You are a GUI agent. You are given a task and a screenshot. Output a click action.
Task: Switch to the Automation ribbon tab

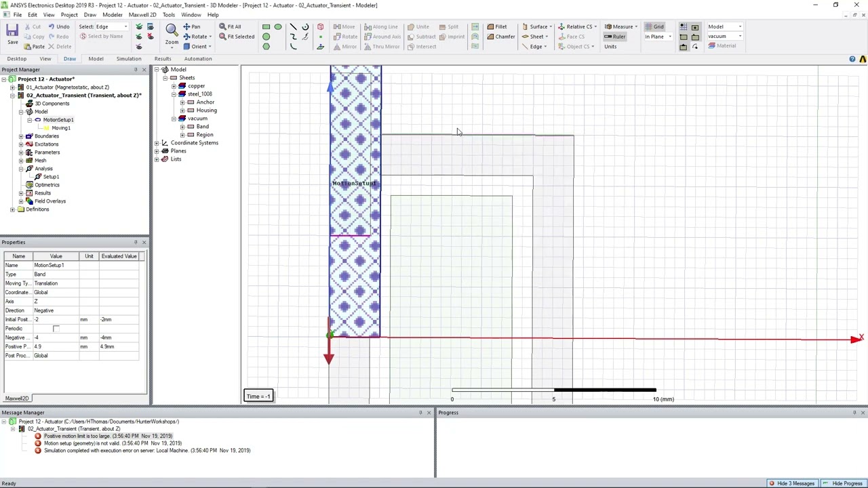(198, 59)
